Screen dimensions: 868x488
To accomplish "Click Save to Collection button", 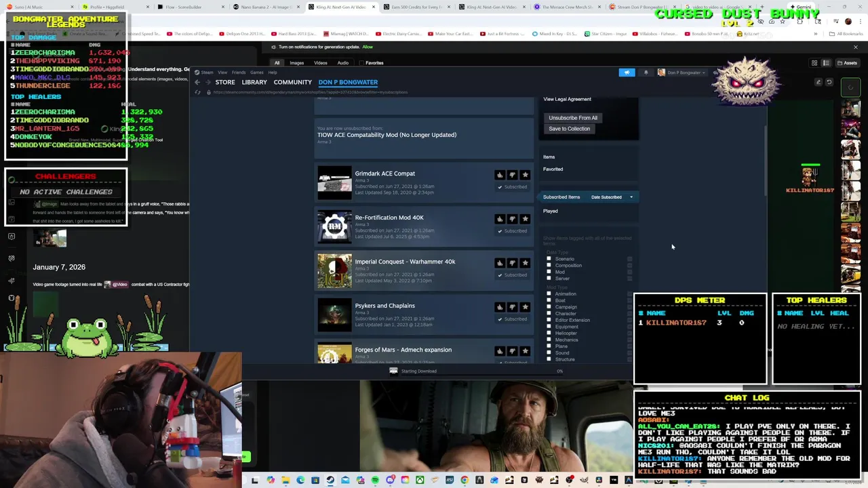I will [570, 129].
